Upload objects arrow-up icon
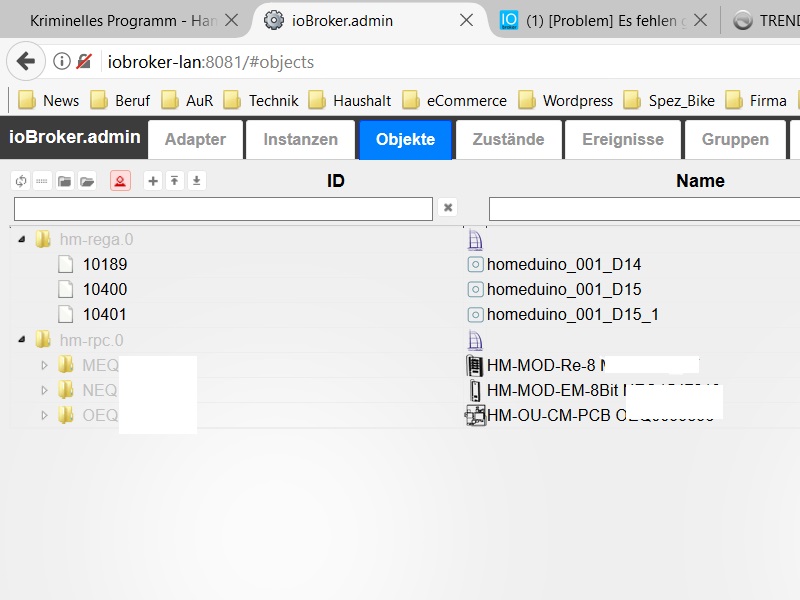 (x=174, y=181)
